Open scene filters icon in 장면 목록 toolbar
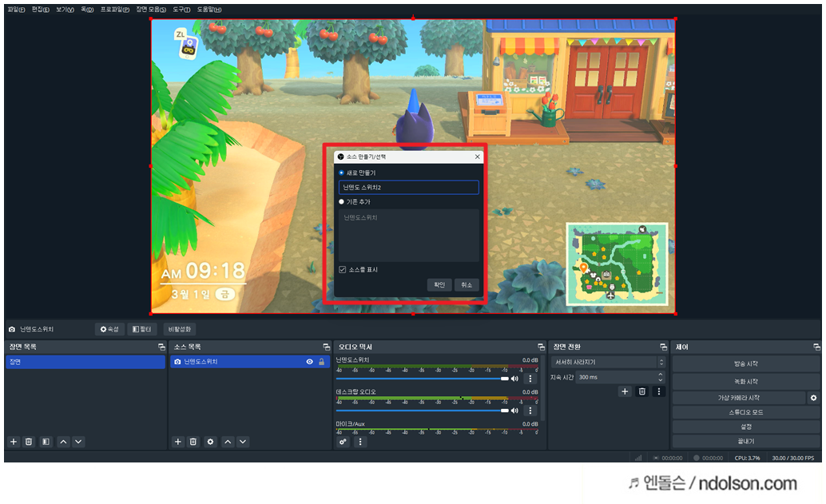Screen dimensions: 826x504 (x=46, y=442)
